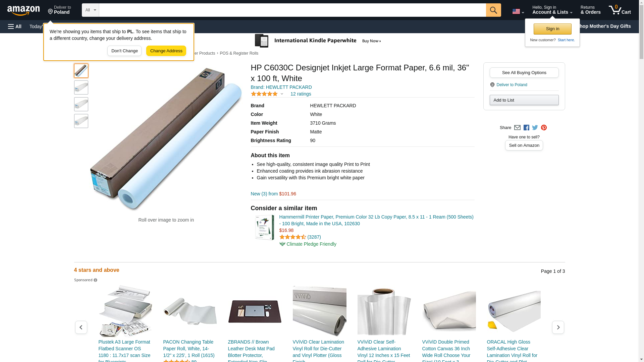Click in the Amazon search field
The image size is (644, 362).
pos(292,10)
